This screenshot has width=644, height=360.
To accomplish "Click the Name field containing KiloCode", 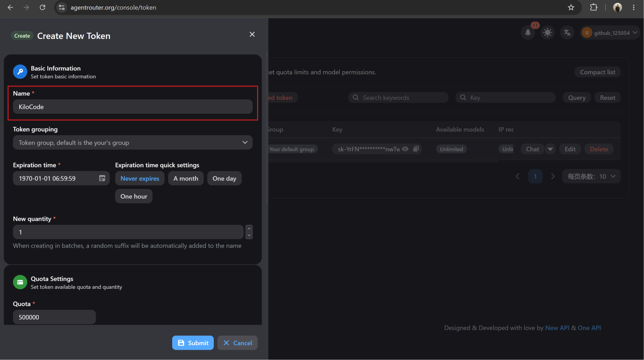I will (x=133, y=107).
